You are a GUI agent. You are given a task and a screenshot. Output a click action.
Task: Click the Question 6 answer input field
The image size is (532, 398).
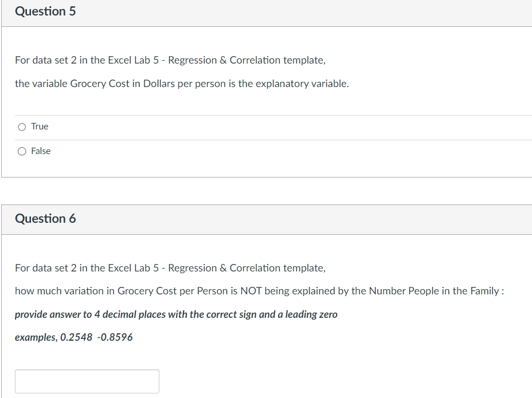[87, 381]
